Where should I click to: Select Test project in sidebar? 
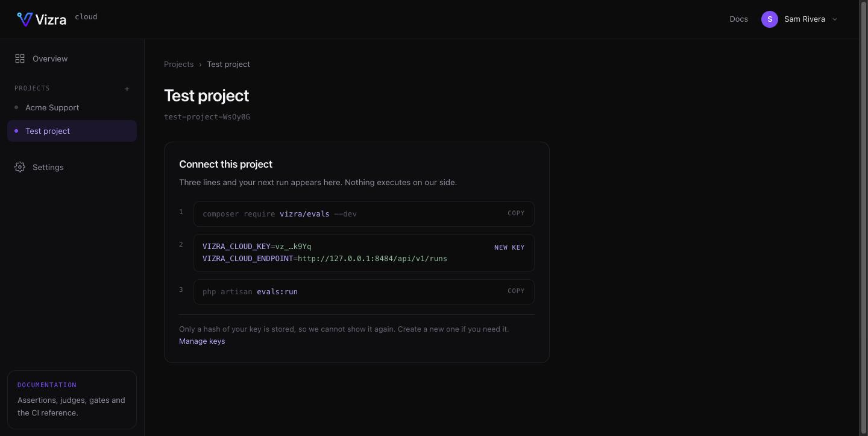coord(72,131)
